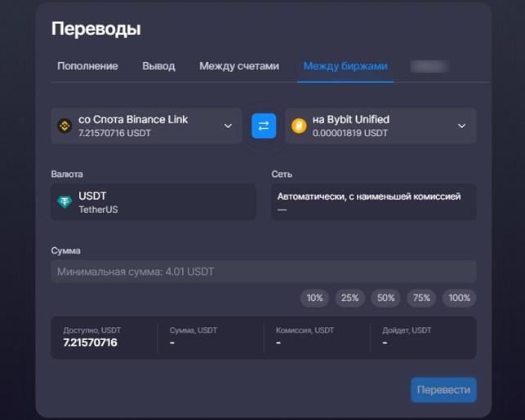The height and width of the screenshot is (420, 525).
Task: Pick the 50% amount preset
Action: (385, 298)
